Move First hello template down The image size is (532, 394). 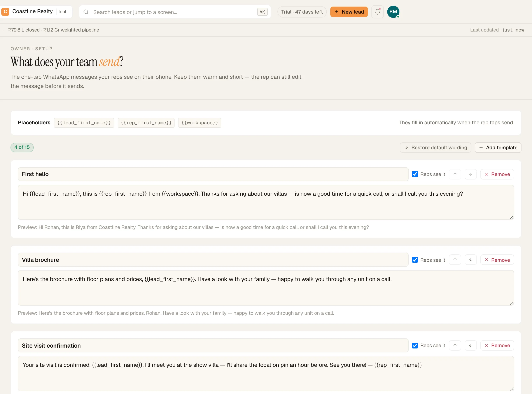click(471, 174)
